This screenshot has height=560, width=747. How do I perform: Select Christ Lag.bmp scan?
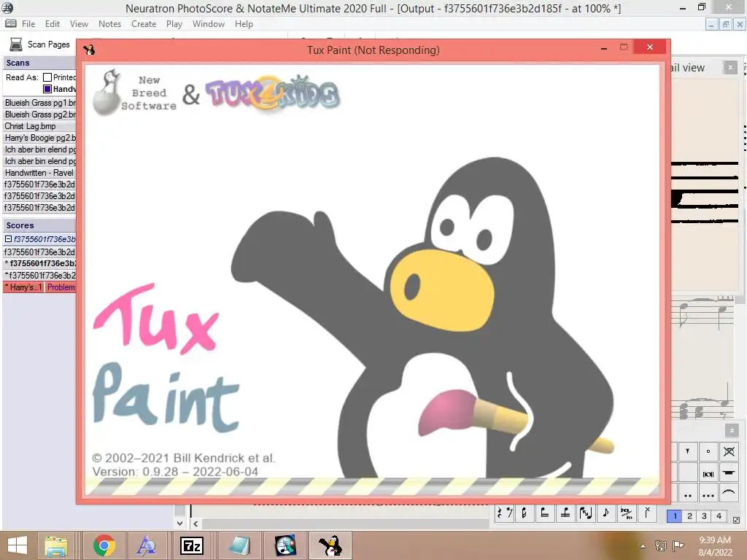pyautogui.click(x=39, y=126)
